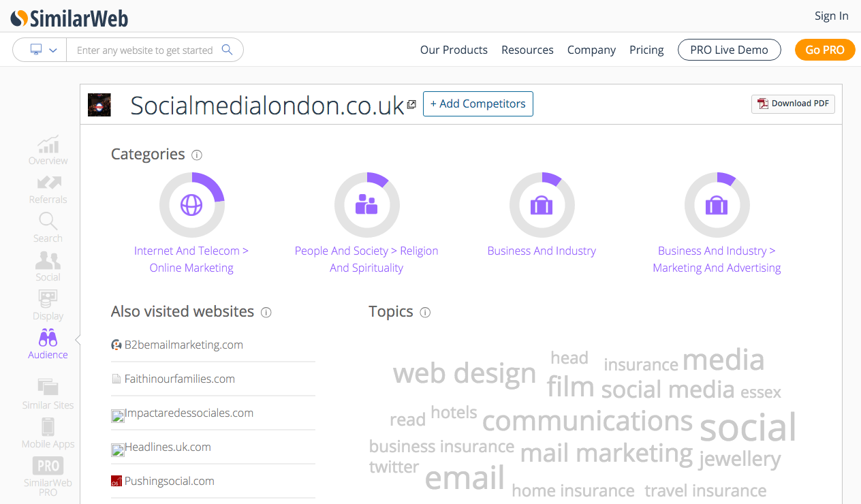
Task: Open the Company menu
Action: click(x=591, y=50)
